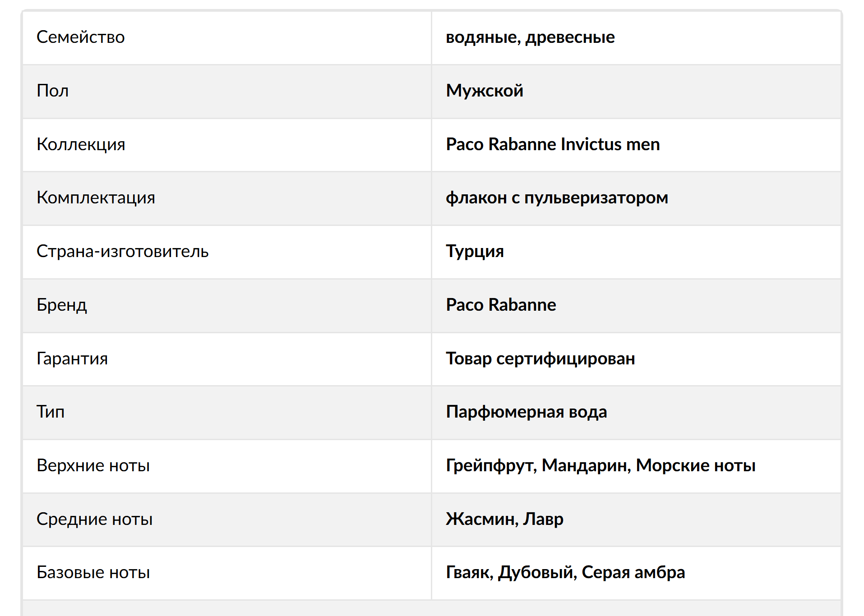Click the 'Мужской' value

[x=484, y=91]
